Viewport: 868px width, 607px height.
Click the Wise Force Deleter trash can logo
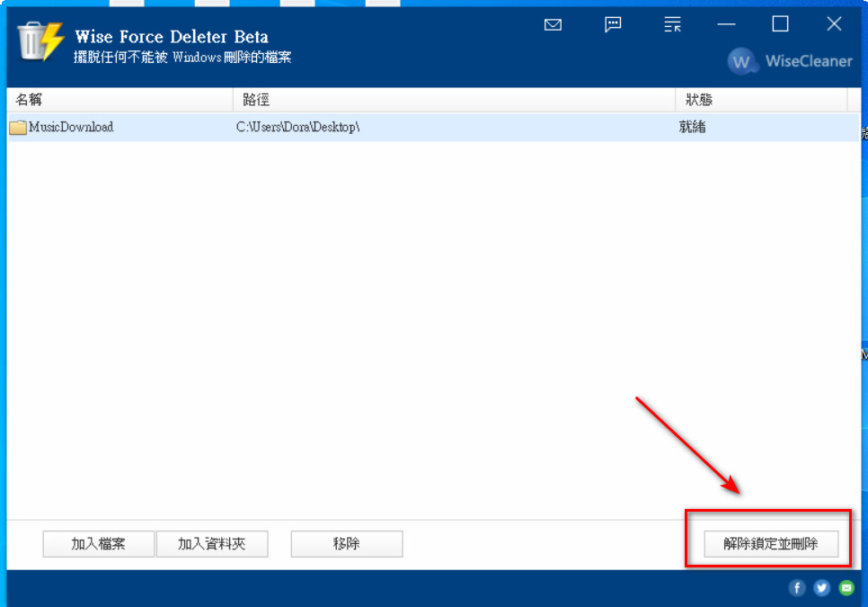pos(40,41)
